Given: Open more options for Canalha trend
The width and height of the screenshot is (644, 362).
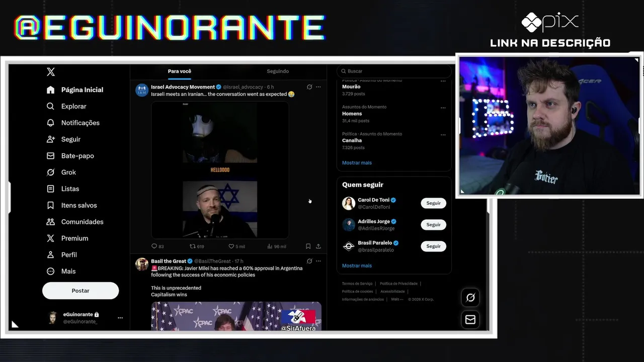Looking at the screenshot, I should click(443, 135).
